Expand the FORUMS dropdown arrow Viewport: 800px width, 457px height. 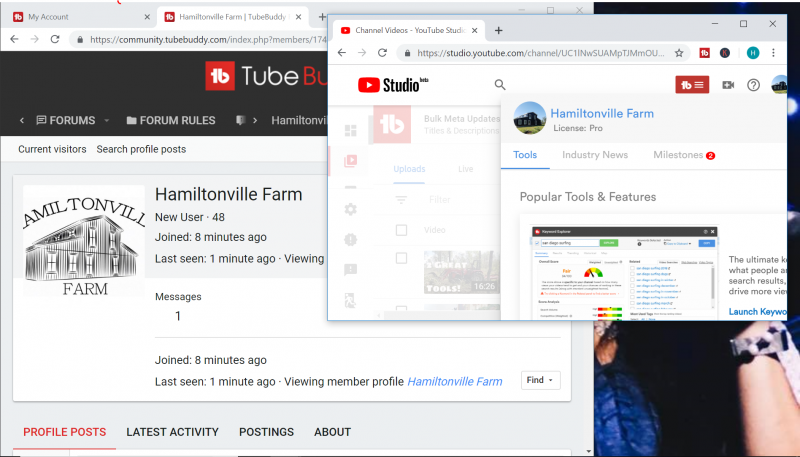point(106,121)
